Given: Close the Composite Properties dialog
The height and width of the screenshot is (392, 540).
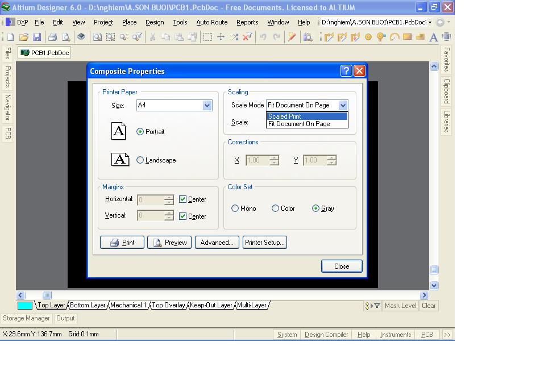Looking at the screenshot, I should click(x=342, y=266).
